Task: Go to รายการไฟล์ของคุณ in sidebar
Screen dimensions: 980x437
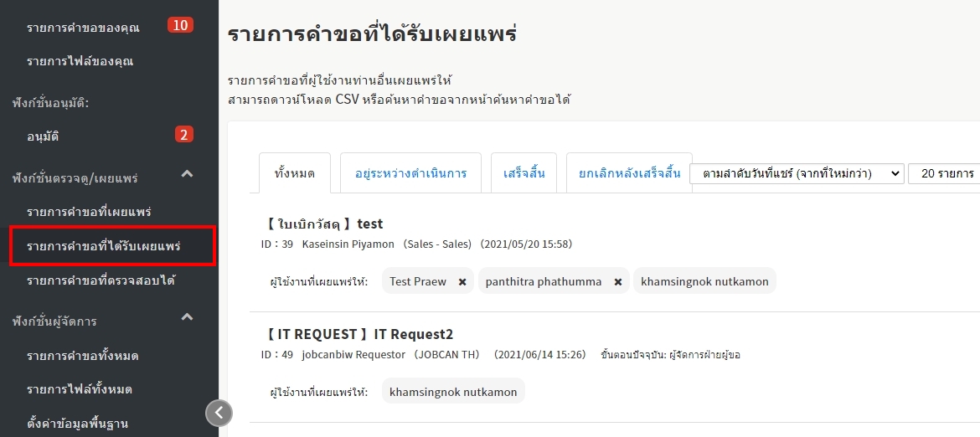Action: click(80, 61)
